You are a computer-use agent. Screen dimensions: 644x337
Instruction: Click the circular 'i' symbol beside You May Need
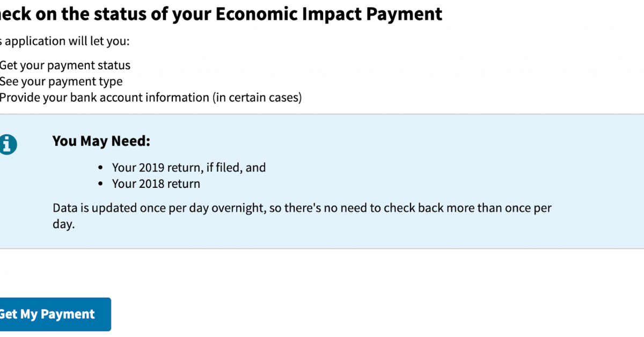(x=9, y=144)
